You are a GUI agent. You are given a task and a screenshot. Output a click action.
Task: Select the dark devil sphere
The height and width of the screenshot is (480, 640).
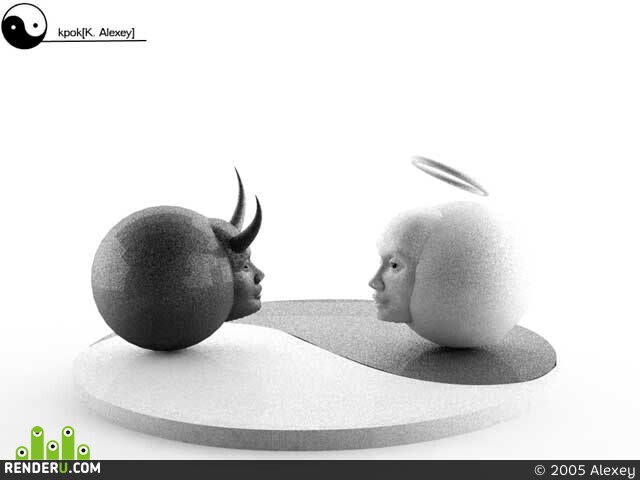coord(162,278)
